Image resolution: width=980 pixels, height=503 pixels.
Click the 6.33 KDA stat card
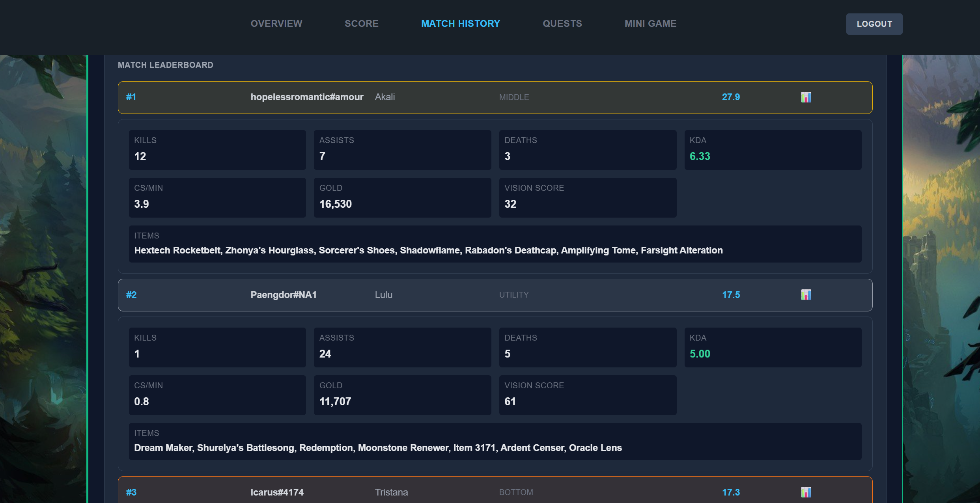pos(772,150)
